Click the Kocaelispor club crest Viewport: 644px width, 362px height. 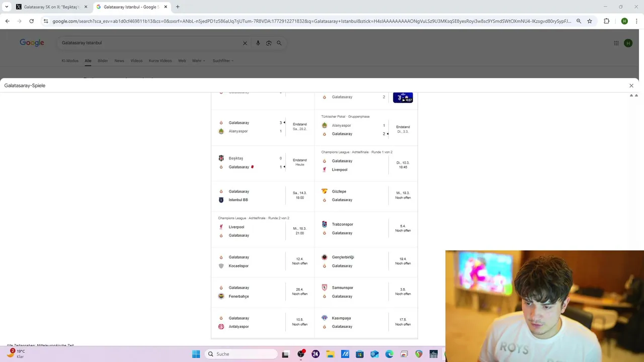pyautogui.click(x=221, y=266)
